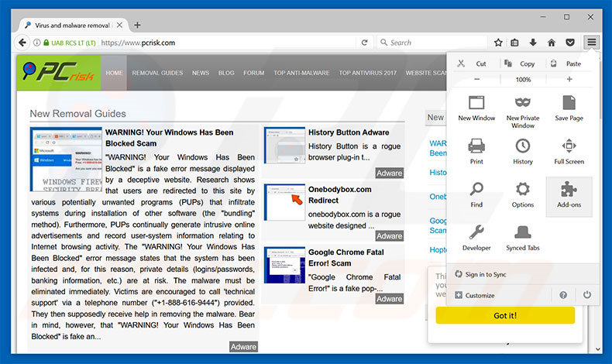Image resolution: width=612 pixels, height=364 pixels.
Task: Select Print in the menu
Action: coord(476,152)
